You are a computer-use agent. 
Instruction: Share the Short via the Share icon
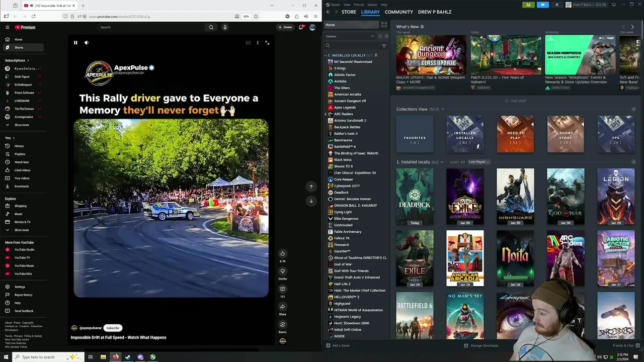click(x=283, y=307)
